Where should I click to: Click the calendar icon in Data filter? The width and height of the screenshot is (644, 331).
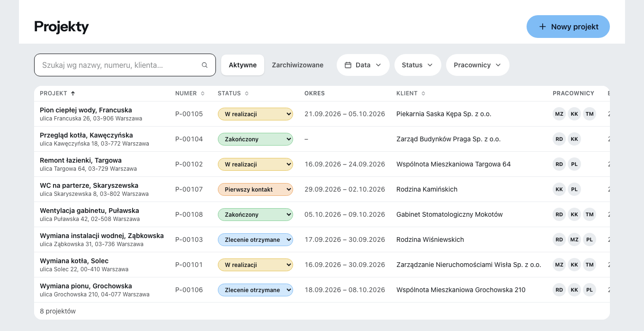[x=348, y=65]
